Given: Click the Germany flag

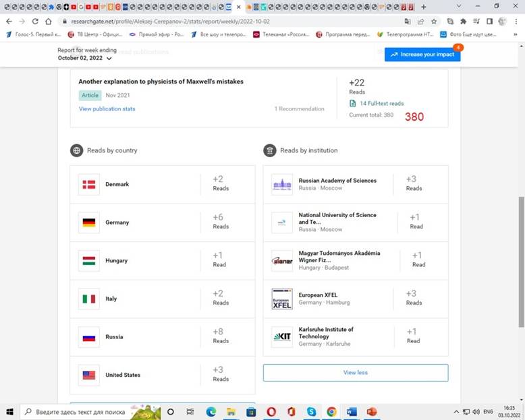Looking at the screenshot, I should [x=88, y=222].
